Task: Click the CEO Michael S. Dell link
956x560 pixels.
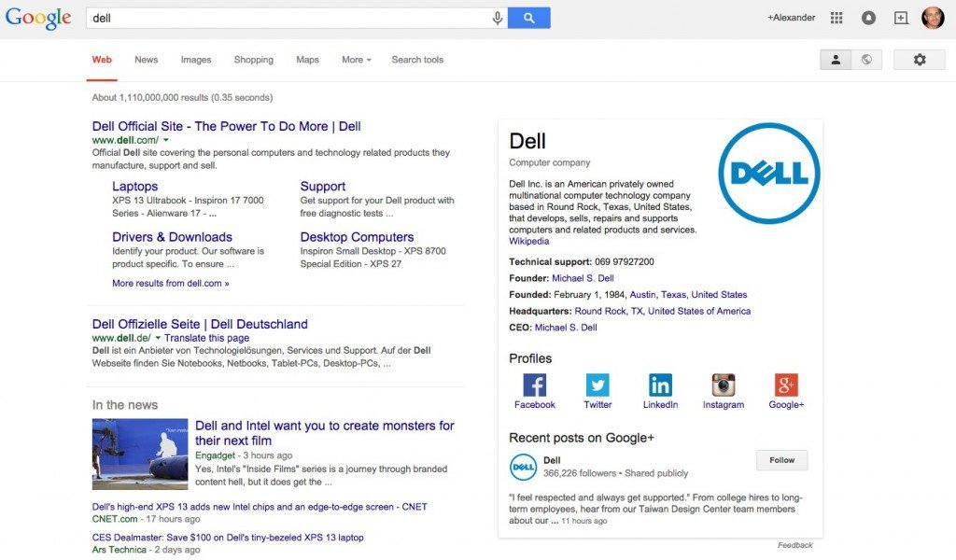Action: tap(566, 328)
